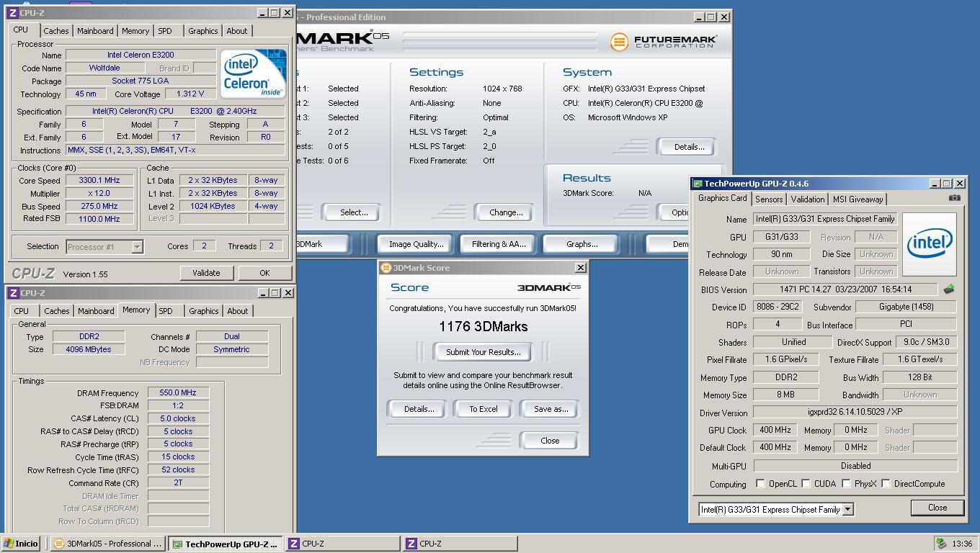This screenshot has height=553, width=980.
Task: Open the Inicio start button
Action: [x=21, y=544]
